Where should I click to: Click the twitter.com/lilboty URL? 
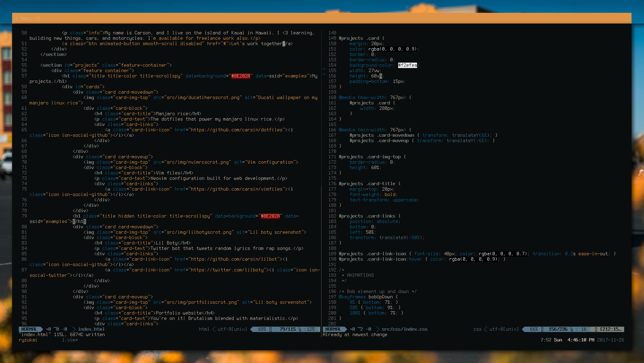[237, 270]
